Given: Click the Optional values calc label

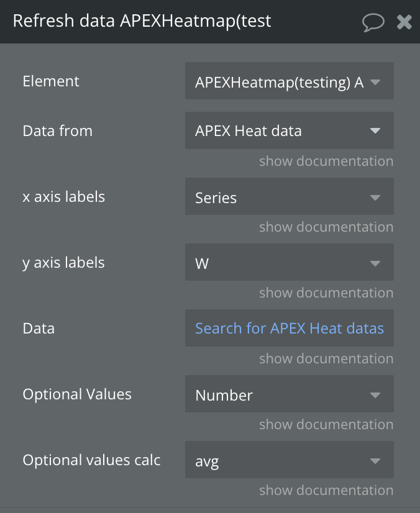Looking at the screenshot, I should pyautogui.click(x=91, y=460).
